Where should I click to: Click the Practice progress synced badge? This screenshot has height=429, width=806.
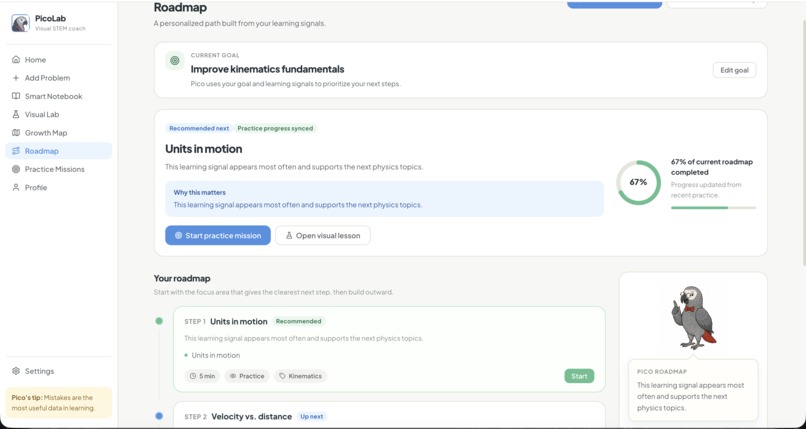coord(275,128)
